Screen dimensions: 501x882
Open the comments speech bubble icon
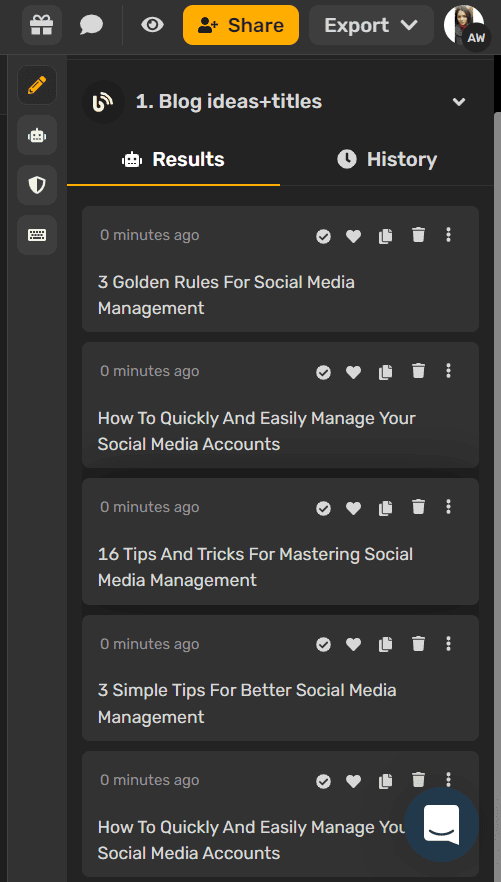91,25
